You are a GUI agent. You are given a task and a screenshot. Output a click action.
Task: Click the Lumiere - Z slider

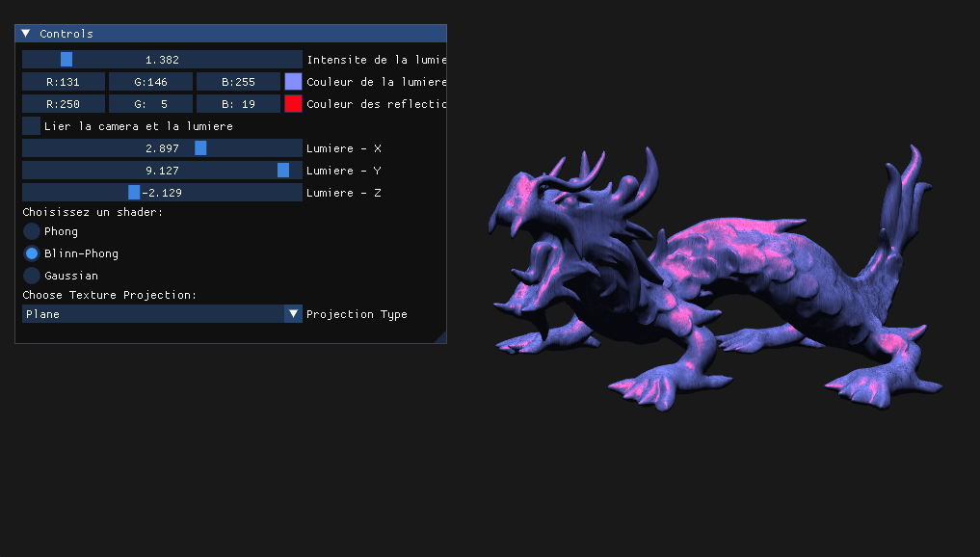tap(162, 193)
